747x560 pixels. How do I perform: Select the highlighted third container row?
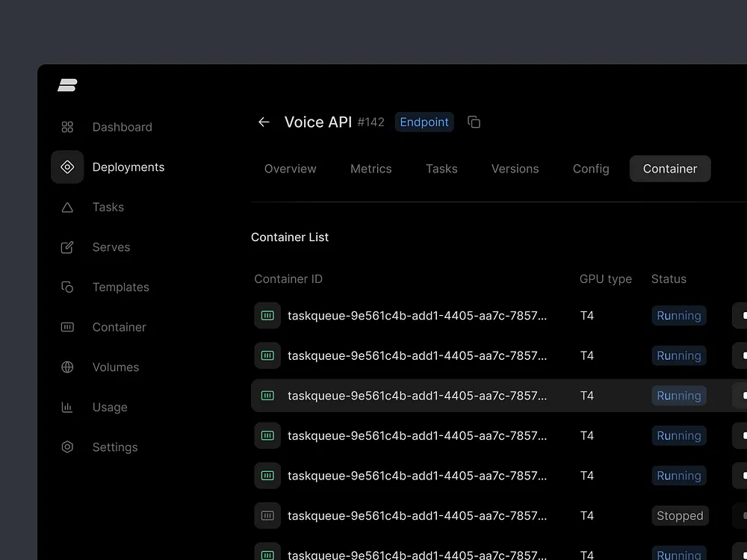click(417, 396)
